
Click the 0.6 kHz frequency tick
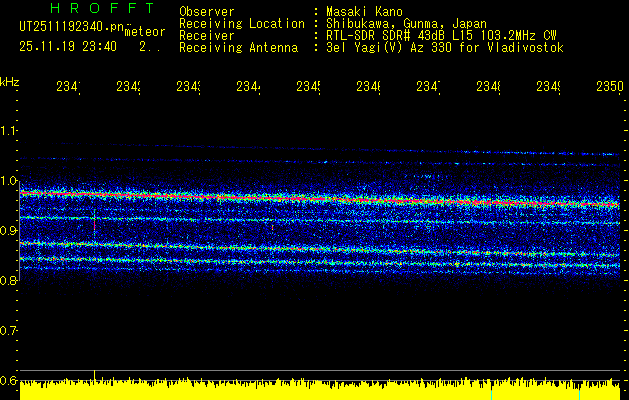coord(9,380)
